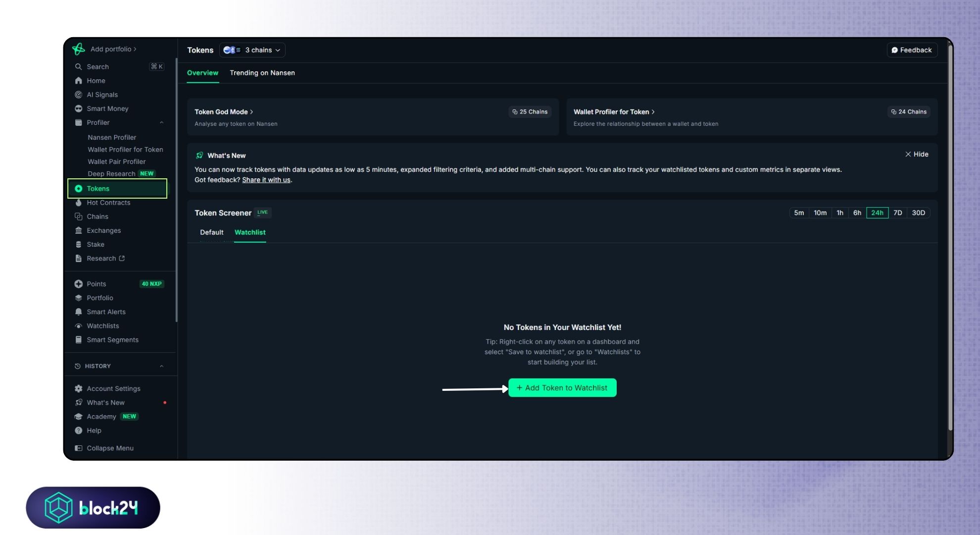Screen dimensions: 980x535
Task: Click the LIVE badge next to Token Screener
Action: tap(262, 213)
